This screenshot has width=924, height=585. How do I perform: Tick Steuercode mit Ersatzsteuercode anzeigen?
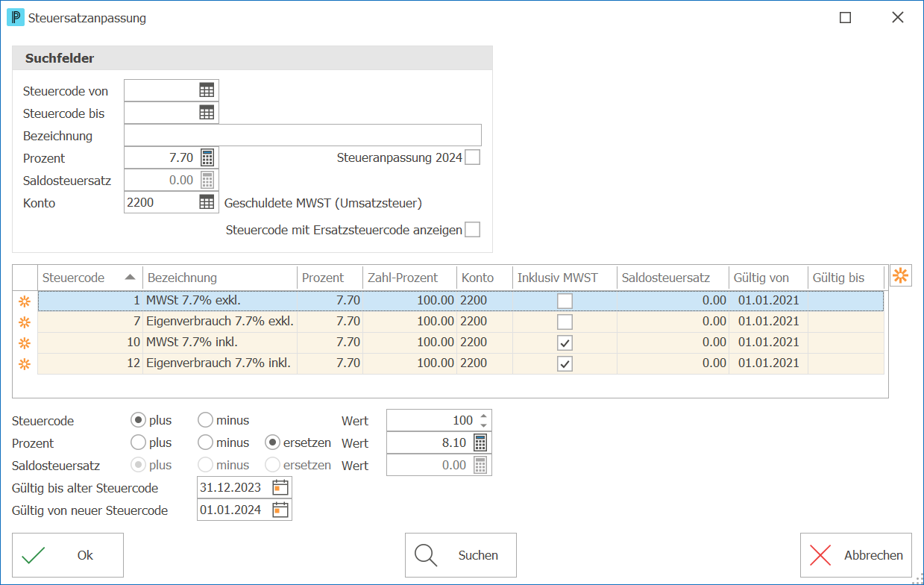472,230
